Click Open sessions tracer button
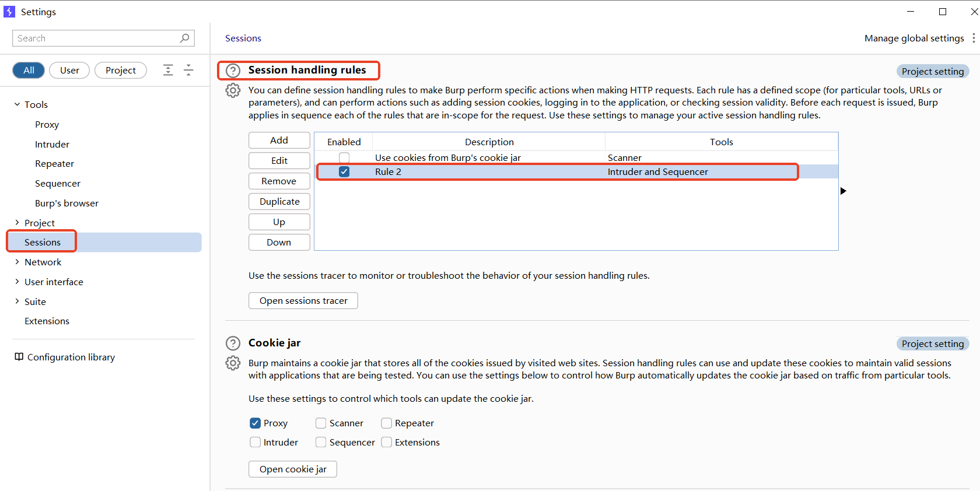Image resolution: width=980 pixels, height=491 pixels. (303, 300)
